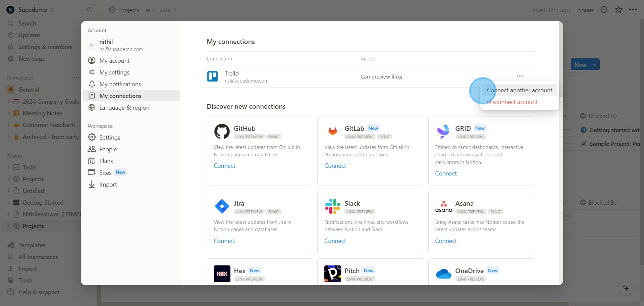Click the Trash icon in sidebar
The image size is (644, 306).
point(11,280)
